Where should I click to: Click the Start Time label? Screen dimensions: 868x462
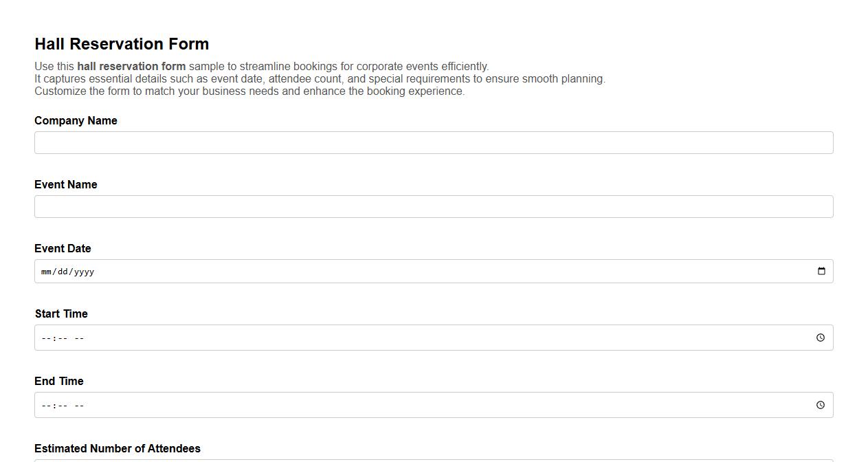coord(61,314)
